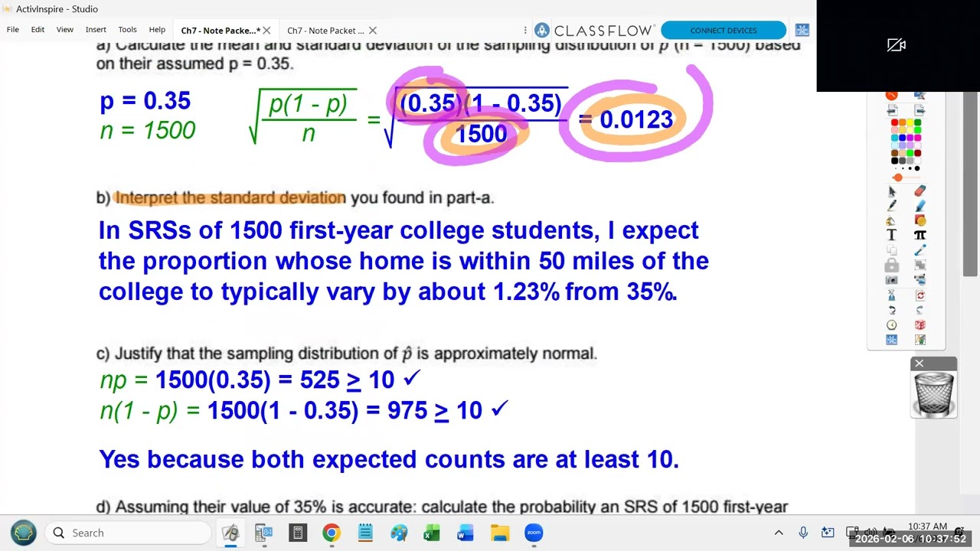The image size is (980, 551).
Task: Click the Clear spray bottle tool
Action: (x=891, y=295)
